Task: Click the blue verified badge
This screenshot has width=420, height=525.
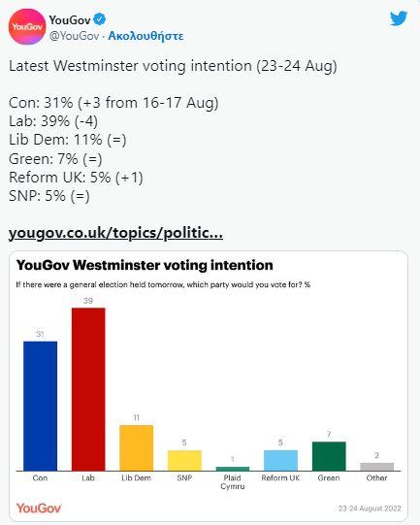Action: tap(99, 19)
